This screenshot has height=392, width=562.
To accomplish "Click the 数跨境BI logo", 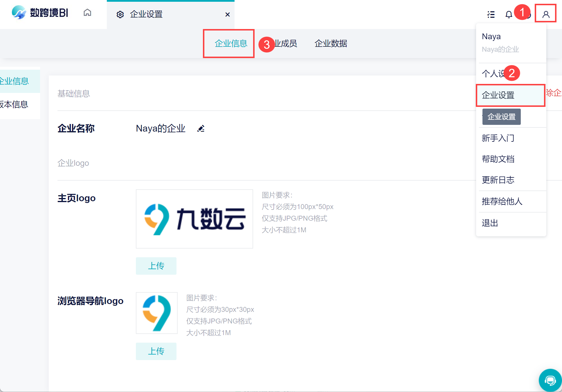I will (x=40, y=13).
